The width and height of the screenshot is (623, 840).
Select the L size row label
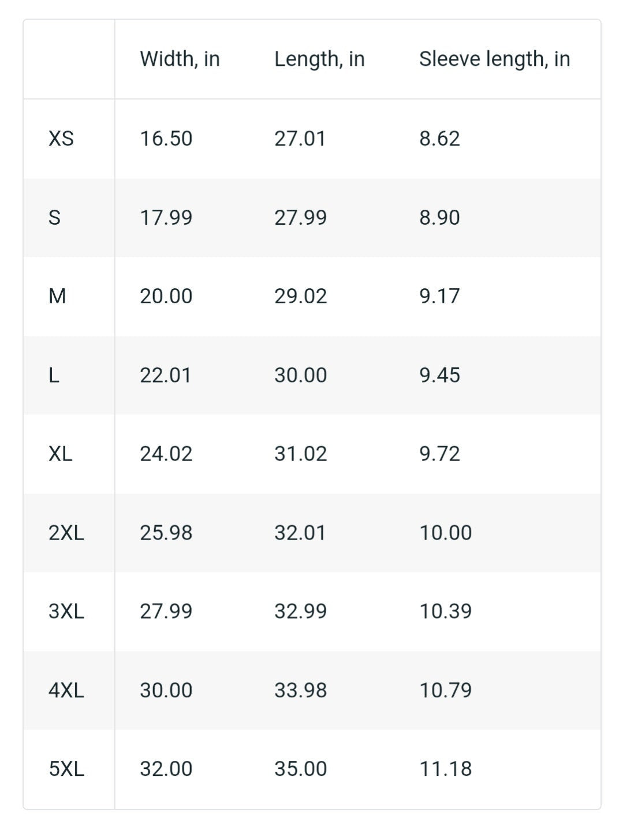(x=54, y=376)
